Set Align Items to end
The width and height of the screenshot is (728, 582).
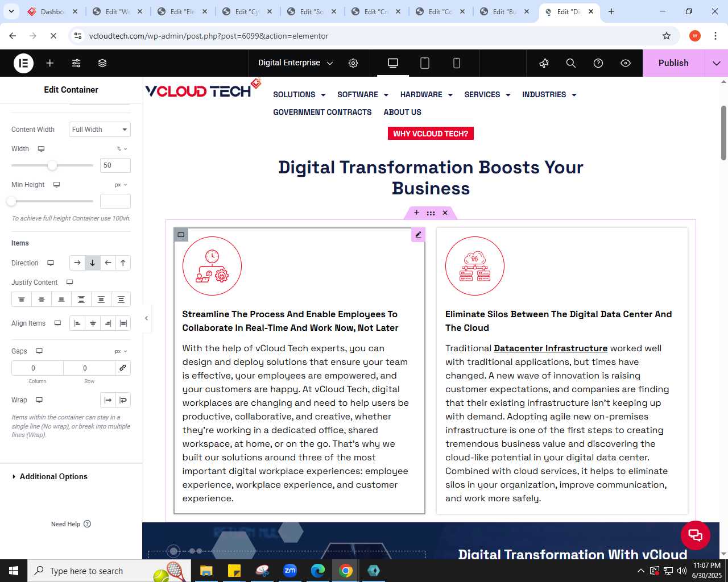pos(108,323)
